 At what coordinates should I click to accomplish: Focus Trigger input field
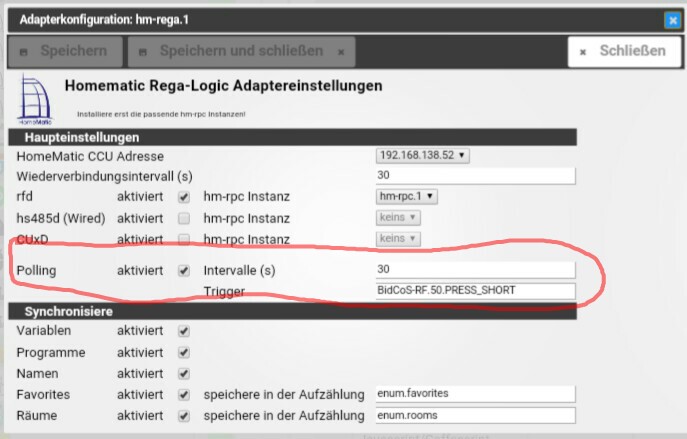click(x=475, y=291)
